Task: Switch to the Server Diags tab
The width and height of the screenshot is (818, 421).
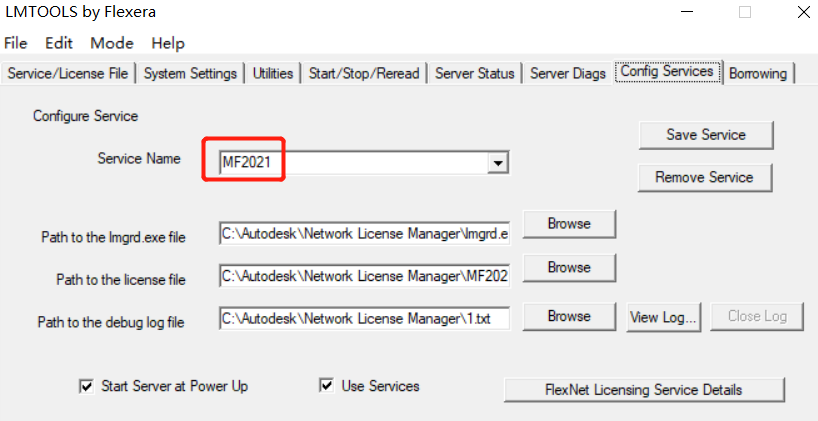Action: (x=568, y=74)
